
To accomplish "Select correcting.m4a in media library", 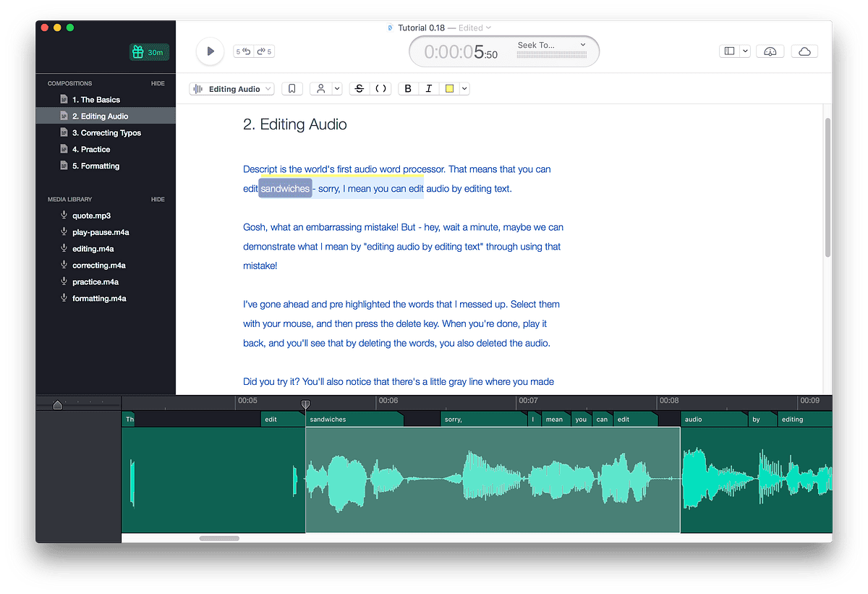I will click(99, 266).
